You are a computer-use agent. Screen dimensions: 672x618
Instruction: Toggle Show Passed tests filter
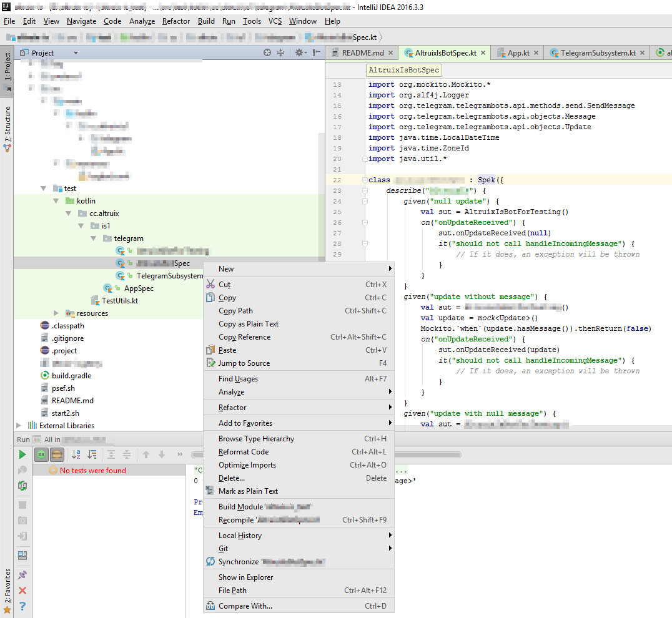click(x=41, y=454)
